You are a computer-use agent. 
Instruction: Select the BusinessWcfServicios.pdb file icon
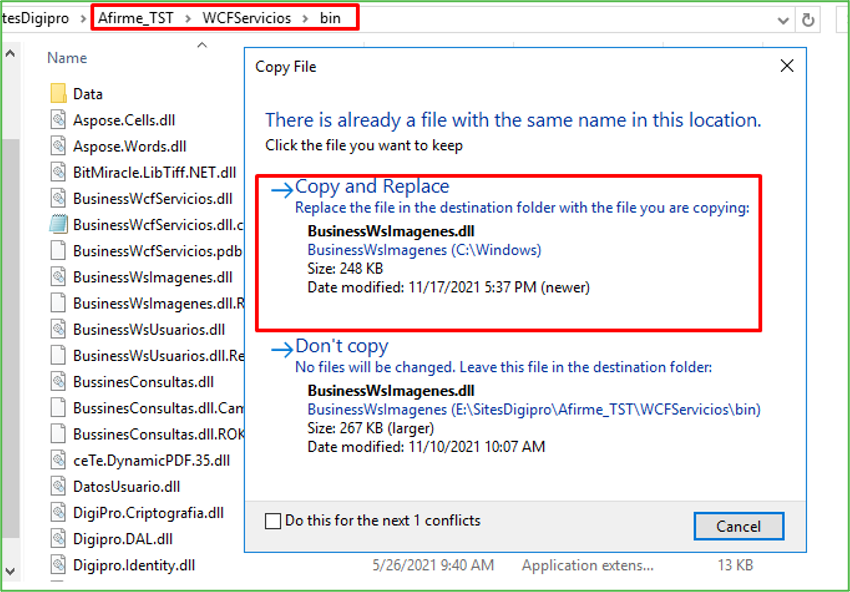[58, 251]
